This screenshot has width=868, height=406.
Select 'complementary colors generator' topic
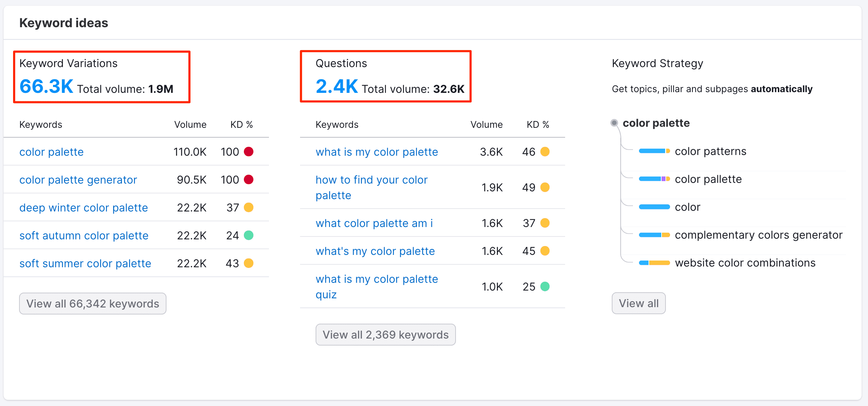759,235
